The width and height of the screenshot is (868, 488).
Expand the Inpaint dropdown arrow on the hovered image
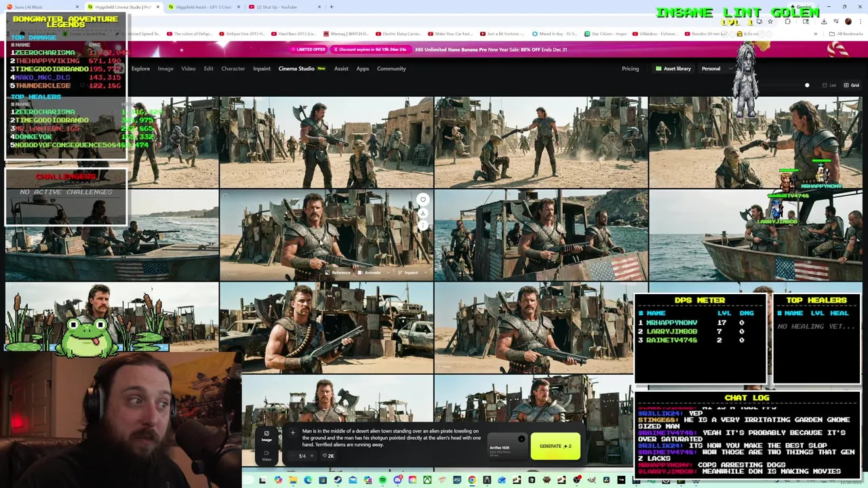coord(425,272)
